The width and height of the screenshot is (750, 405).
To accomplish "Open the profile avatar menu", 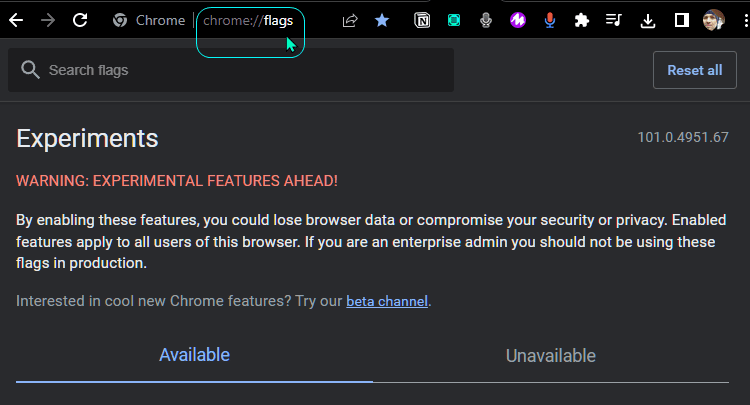I will pos(714,20).
